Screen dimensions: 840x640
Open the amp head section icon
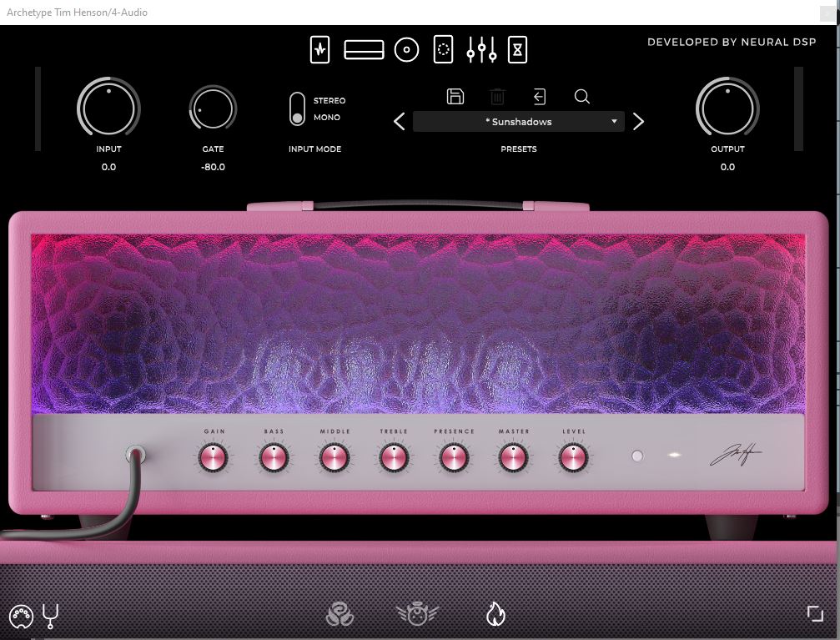click(x=364, y=50)
